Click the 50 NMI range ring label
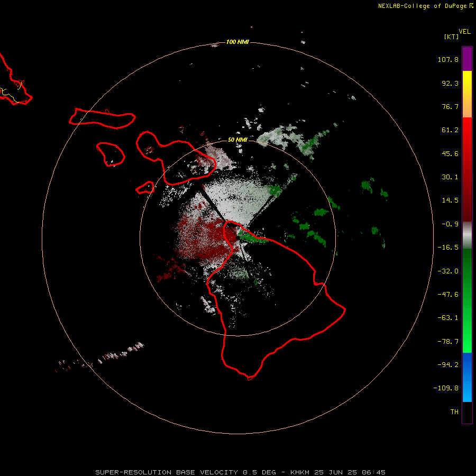 click(x=237, y=140)
